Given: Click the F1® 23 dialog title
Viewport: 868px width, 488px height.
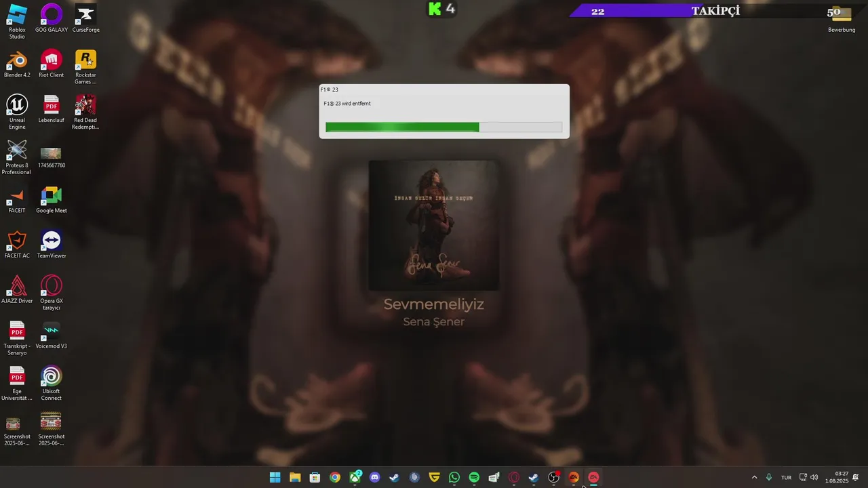Looking at the screenshot, I should 329,89.
